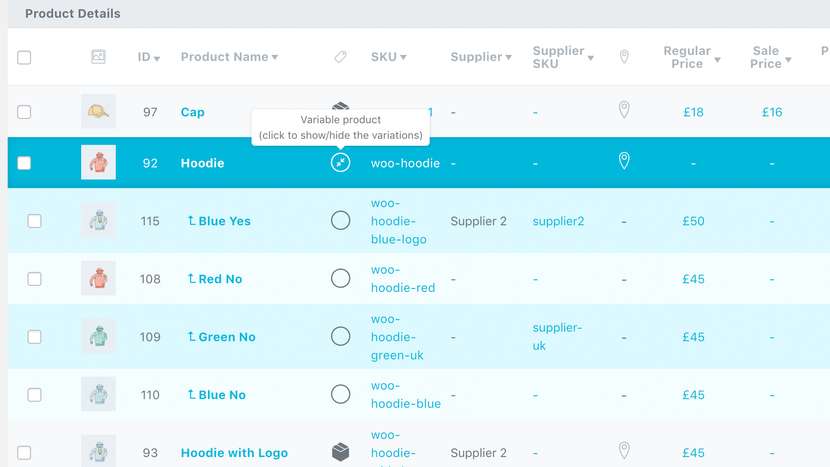This screenshot has height=467, width=830.
Task: Select the Red No variation checkbox
Action: click(x=34, y=279)
